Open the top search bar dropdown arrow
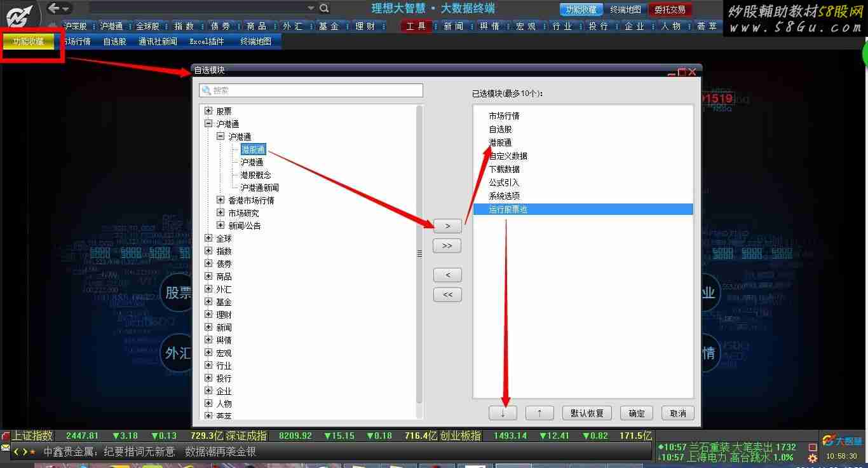Screen dimensions: 868x468 pyautogui.click(x=311, y=8)
